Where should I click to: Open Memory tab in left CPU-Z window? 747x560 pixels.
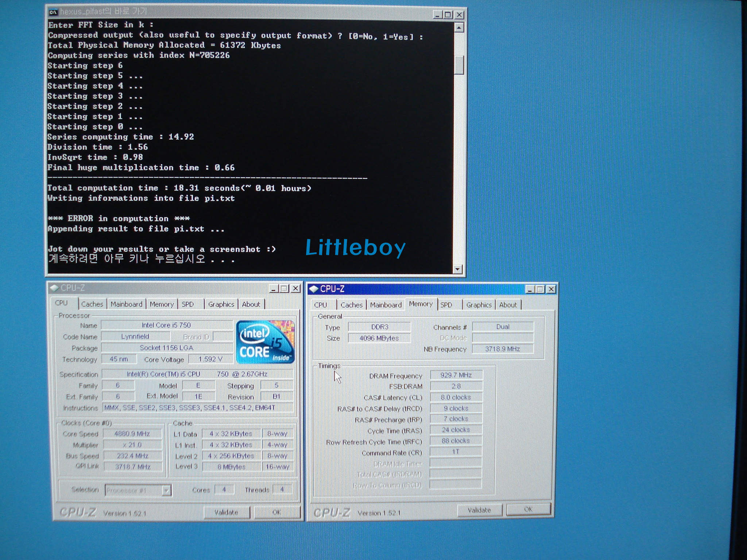click(x=162, y=304)
